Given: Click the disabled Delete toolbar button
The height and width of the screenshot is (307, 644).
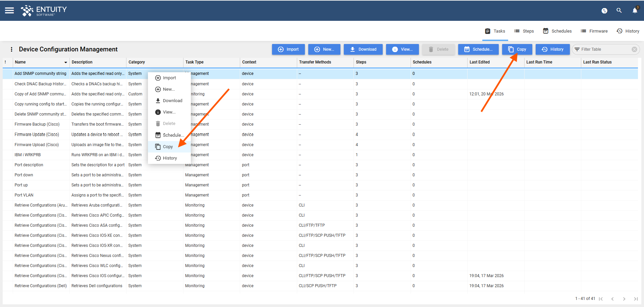Looking at the screenshot, I should pyautogui.click(x=438, y=49).
